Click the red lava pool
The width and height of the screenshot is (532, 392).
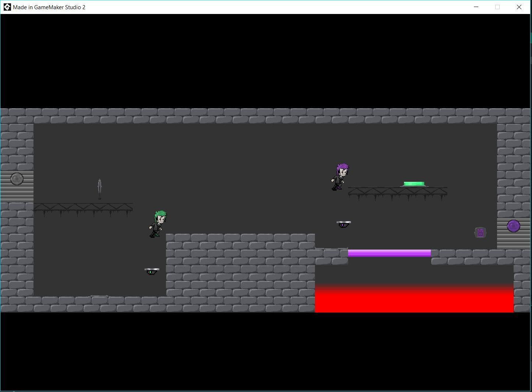[414, 299]
